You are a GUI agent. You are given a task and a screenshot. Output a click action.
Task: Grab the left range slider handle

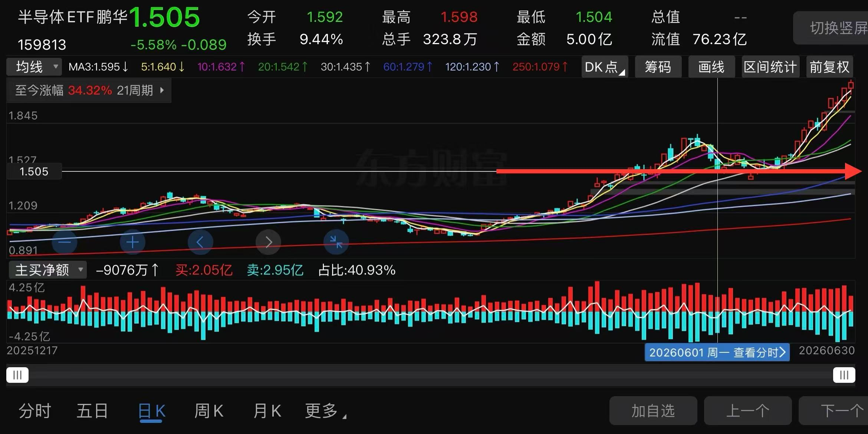17,375
